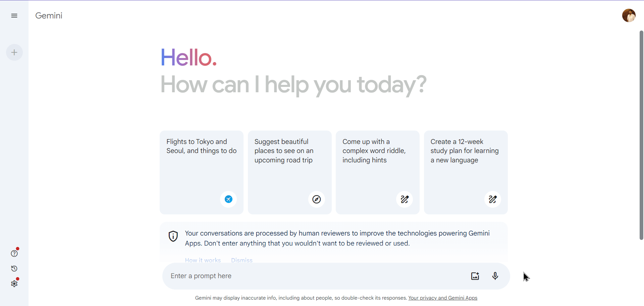Image resolution: width=644 pixels, height=306 pixels.
Task: Open the Settings gear icon
Action: pos(14,284)
